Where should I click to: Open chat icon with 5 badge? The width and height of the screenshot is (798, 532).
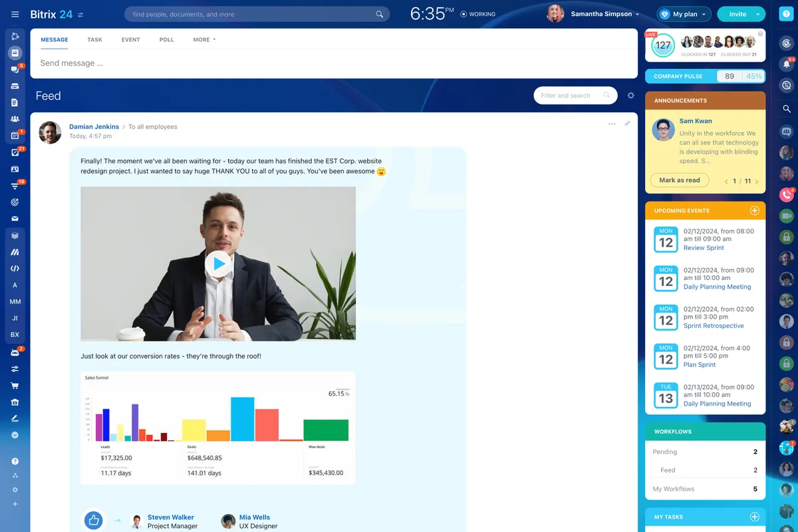tap(15, 69)
